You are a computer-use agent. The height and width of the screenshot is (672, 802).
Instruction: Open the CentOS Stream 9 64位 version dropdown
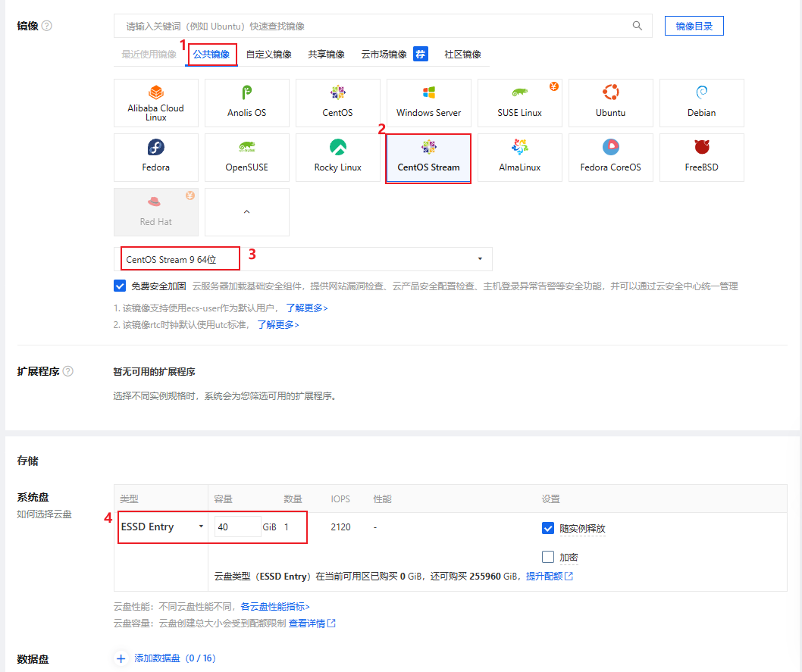pyautogui.click(x=302, y=259)
